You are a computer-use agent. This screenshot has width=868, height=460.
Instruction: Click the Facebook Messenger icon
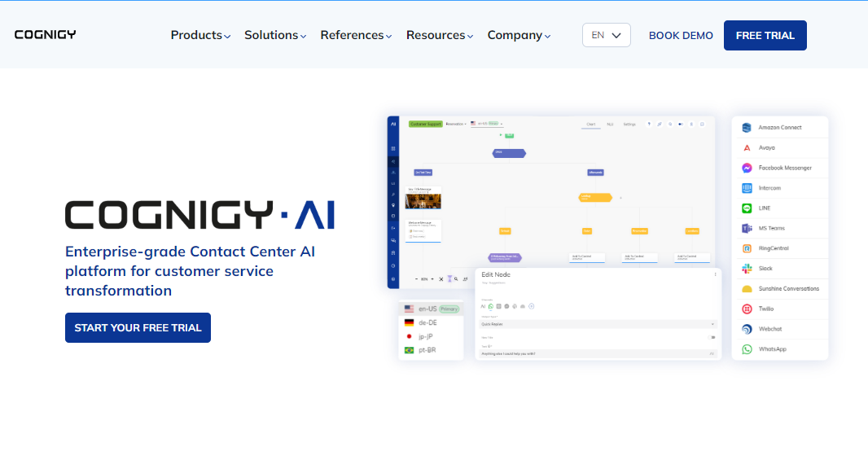pos(747,168)
